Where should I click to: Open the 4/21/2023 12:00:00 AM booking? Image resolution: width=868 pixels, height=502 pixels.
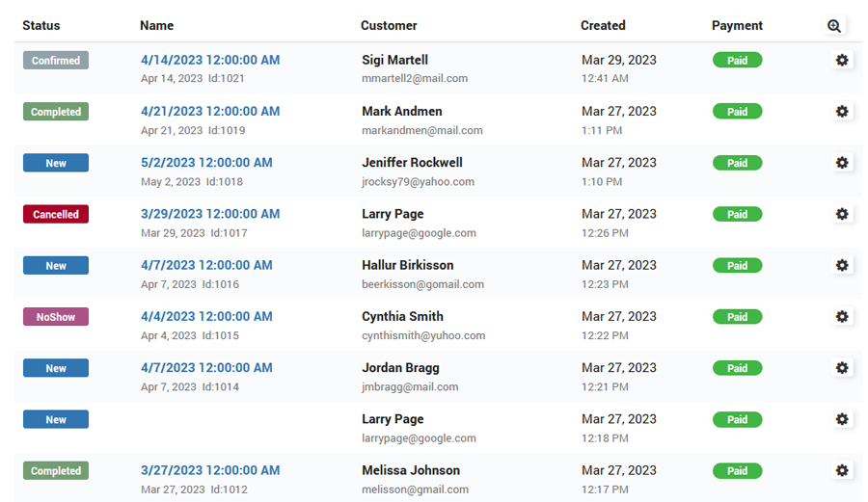coord(210,111)
